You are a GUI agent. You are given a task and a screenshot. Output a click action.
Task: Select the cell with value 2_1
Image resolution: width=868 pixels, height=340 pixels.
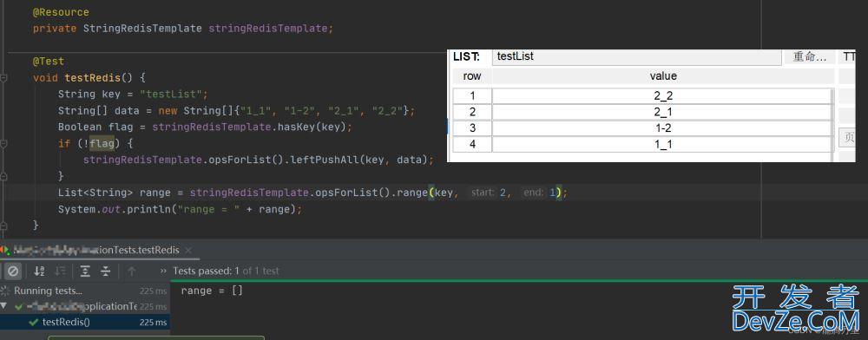662,112
